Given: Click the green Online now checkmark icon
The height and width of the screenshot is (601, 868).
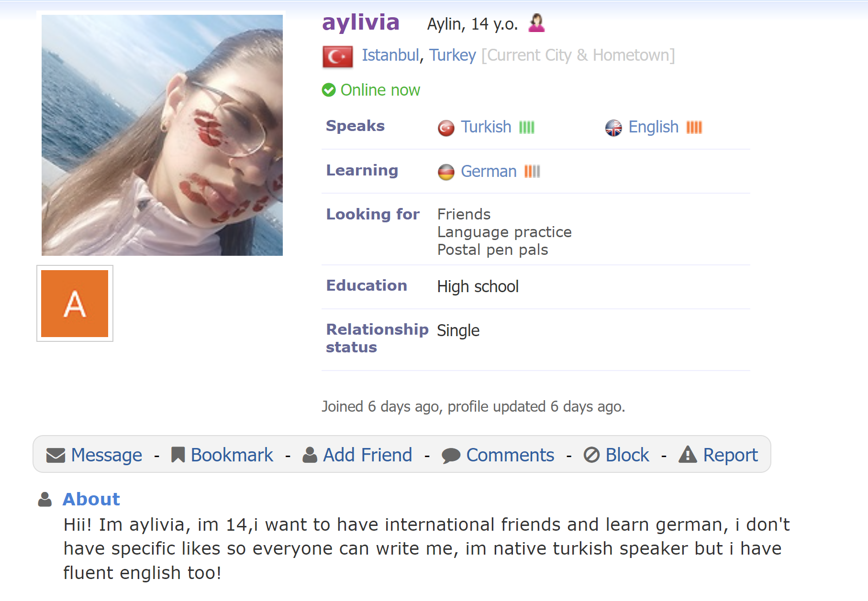Looking at the screenshot, I should (329, 90).
